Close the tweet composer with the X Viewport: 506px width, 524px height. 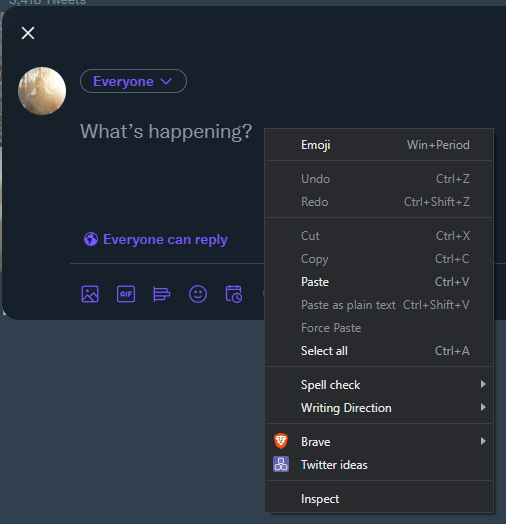[28, 33]
